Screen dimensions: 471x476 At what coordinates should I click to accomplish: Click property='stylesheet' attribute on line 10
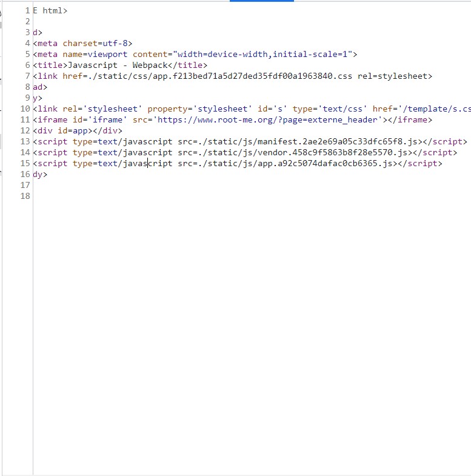[x=199, y=109]
